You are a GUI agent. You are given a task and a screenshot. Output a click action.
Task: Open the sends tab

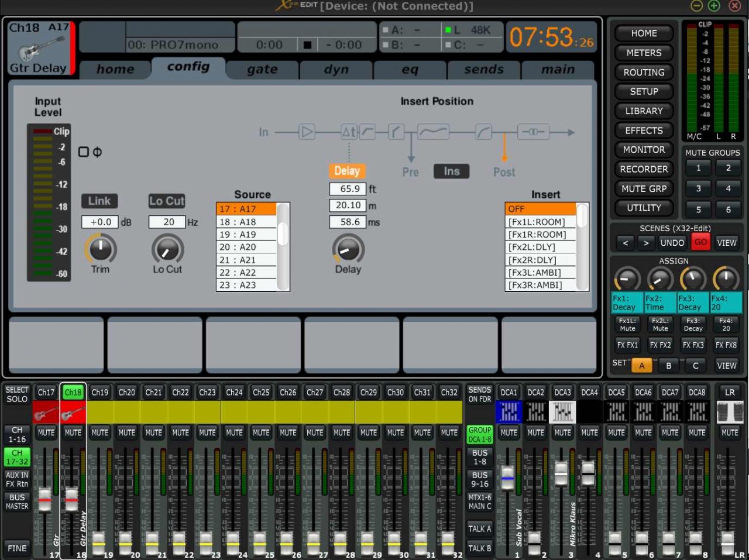pyautogui.click(x=483, y=69)
